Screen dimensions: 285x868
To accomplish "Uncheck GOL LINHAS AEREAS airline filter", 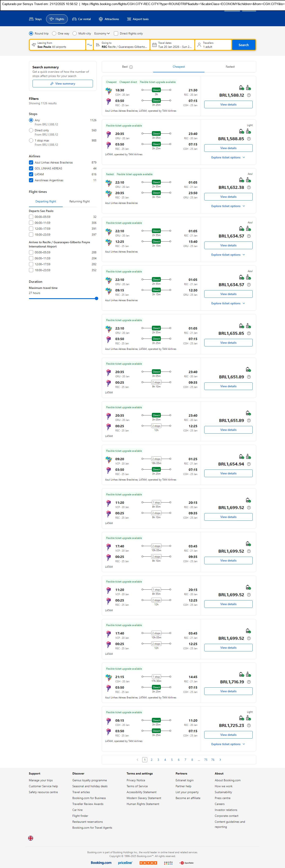I will coord(31,169).
